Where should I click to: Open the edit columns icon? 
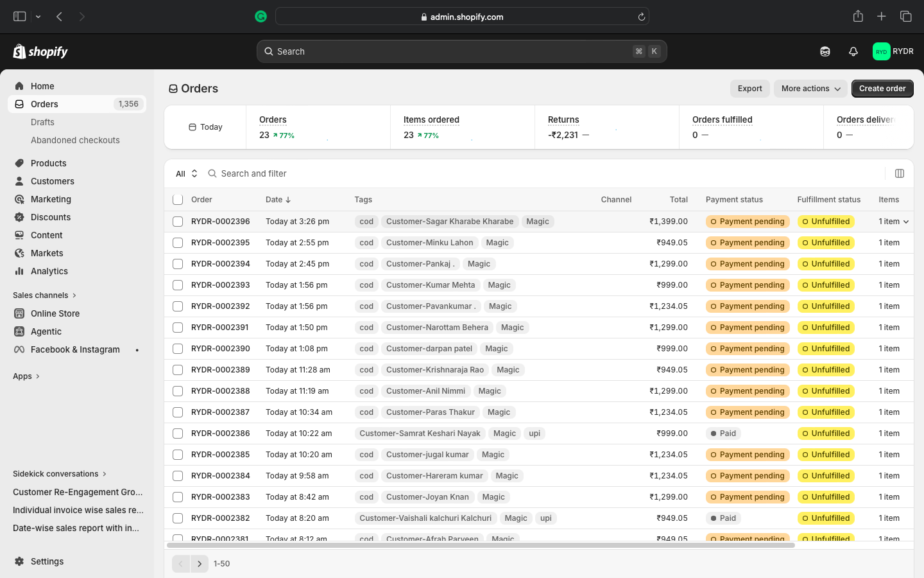pyautogui.click(x=900, y=173)
